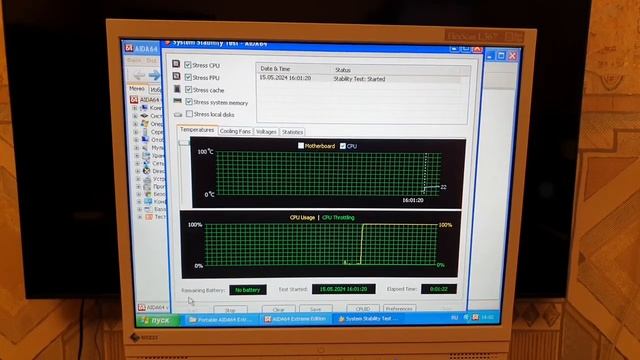The width and height of the screenshot is (640, 360).
Task: Click the Save button
Action: (316, 309)
